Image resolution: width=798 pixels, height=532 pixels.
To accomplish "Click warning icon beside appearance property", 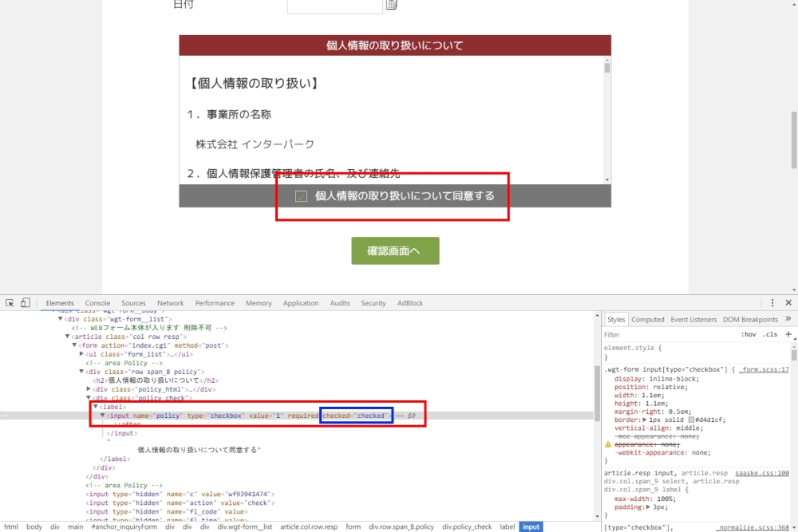I will (x=608, y=443).
